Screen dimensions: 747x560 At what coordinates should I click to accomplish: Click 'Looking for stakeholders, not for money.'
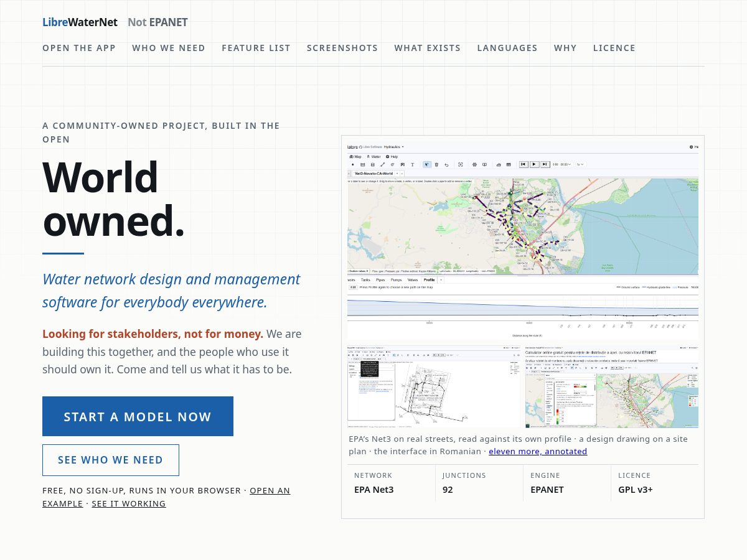pyautogui.click(x=153, y=334)
